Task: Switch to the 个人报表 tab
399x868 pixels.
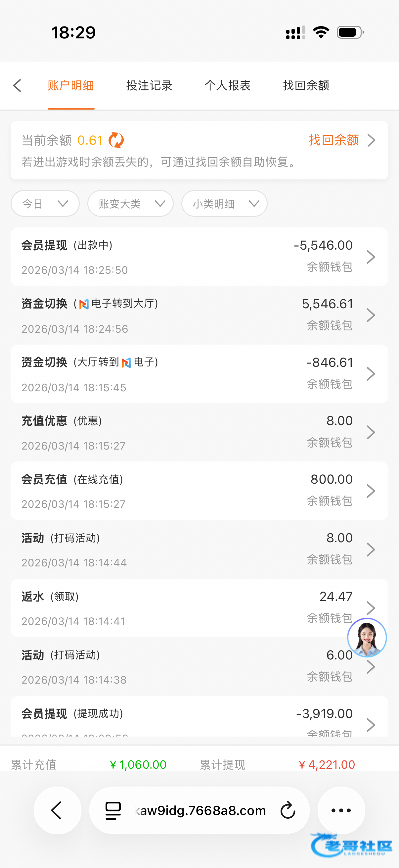Action: pos(228,86)
